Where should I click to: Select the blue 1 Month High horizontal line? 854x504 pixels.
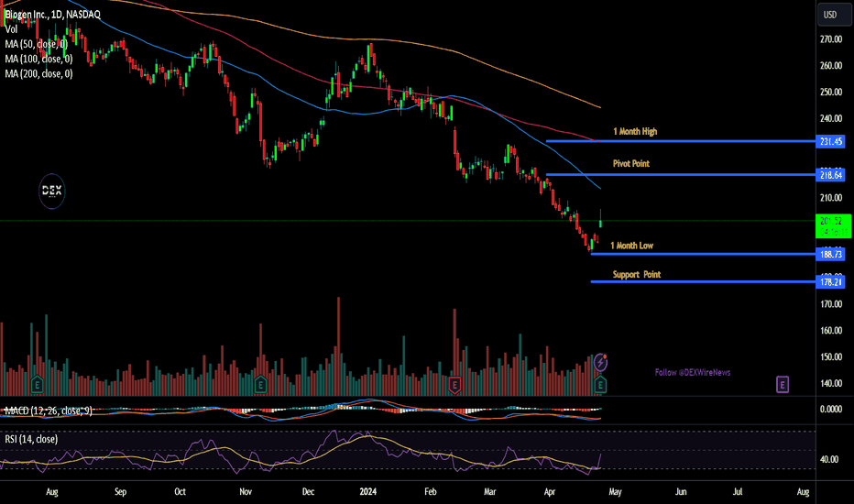pos(681,141)
